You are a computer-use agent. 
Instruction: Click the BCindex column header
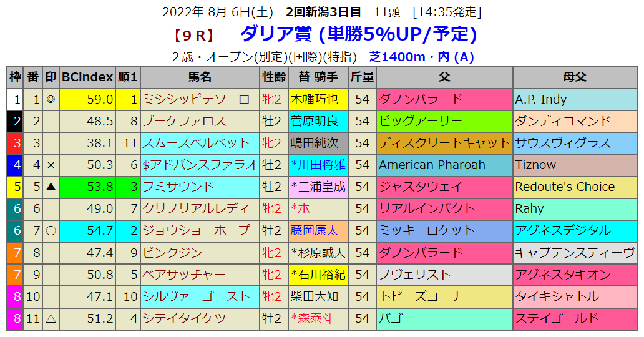click(x=87, y=77)
